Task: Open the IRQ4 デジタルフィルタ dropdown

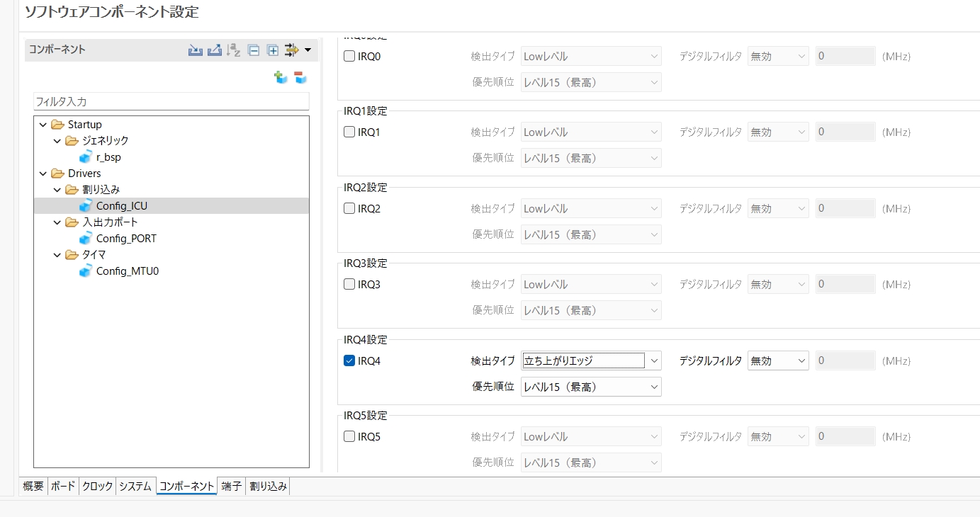Action: [777, 360]
